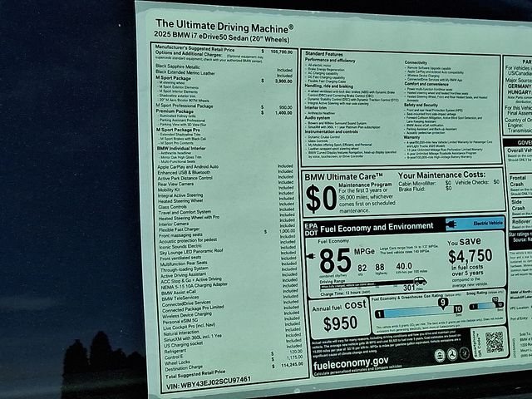The image size is (532, 399).
Task: Click the large $0 maintenance figure
Action: pyautogui.click(x=321, y=199)
